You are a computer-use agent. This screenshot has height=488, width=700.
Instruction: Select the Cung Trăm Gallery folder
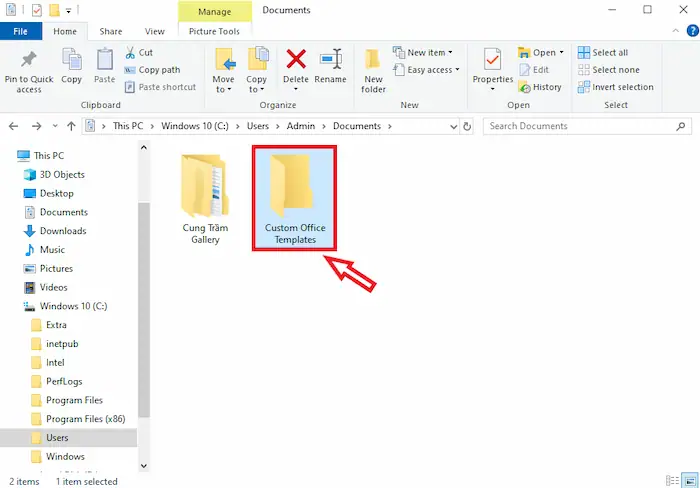click(205, 198)
